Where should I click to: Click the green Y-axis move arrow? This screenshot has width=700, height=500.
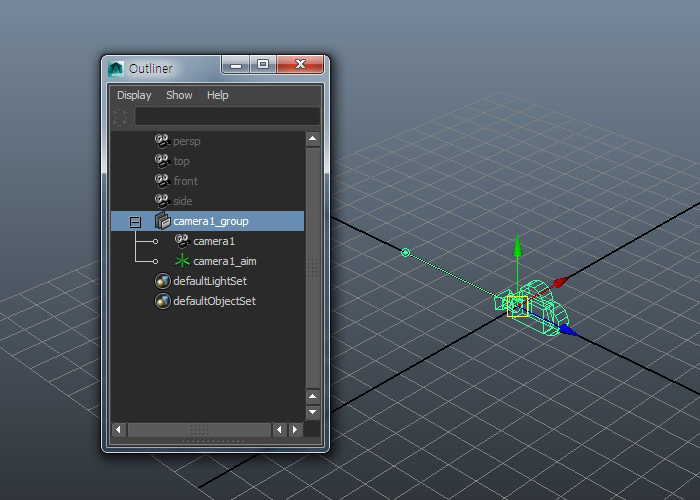(517, 246)
